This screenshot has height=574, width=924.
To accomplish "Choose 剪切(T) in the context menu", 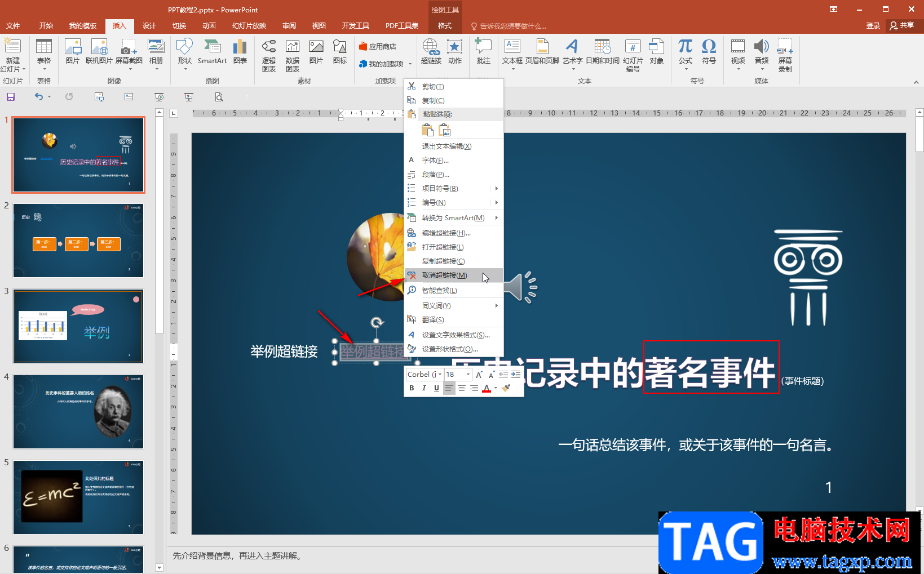I will click(454, 86).
